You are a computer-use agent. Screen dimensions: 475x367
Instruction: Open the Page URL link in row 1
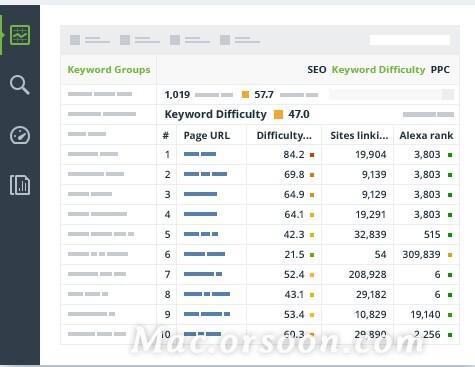point(200,154)
